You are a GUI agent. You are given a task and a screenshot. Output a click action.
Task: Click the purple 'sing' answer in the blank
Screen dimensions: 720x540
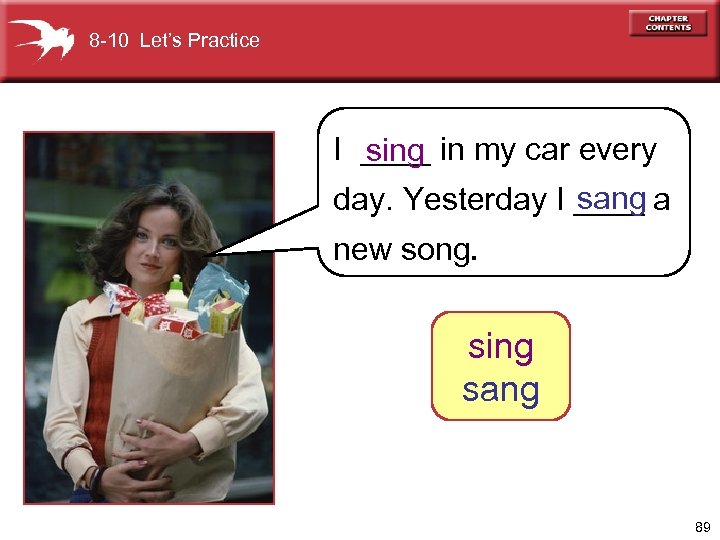coord(395,152)
